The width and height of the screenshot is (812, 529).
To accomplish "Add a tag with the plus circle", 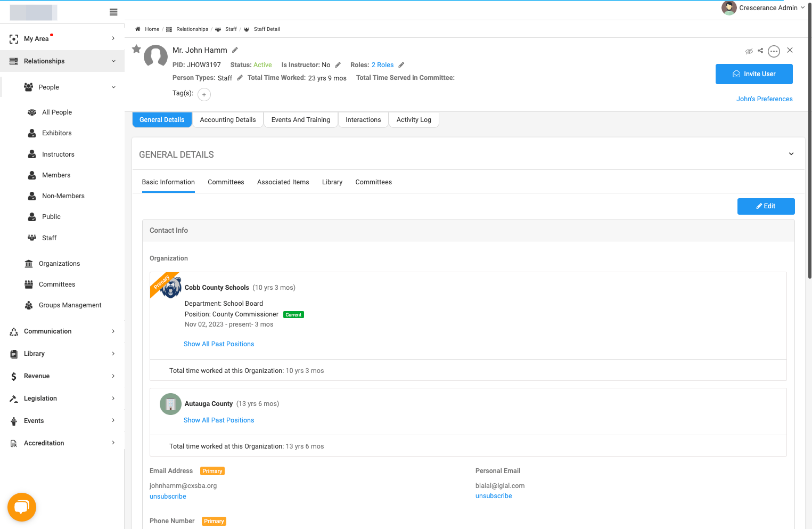I will point(204,94).
